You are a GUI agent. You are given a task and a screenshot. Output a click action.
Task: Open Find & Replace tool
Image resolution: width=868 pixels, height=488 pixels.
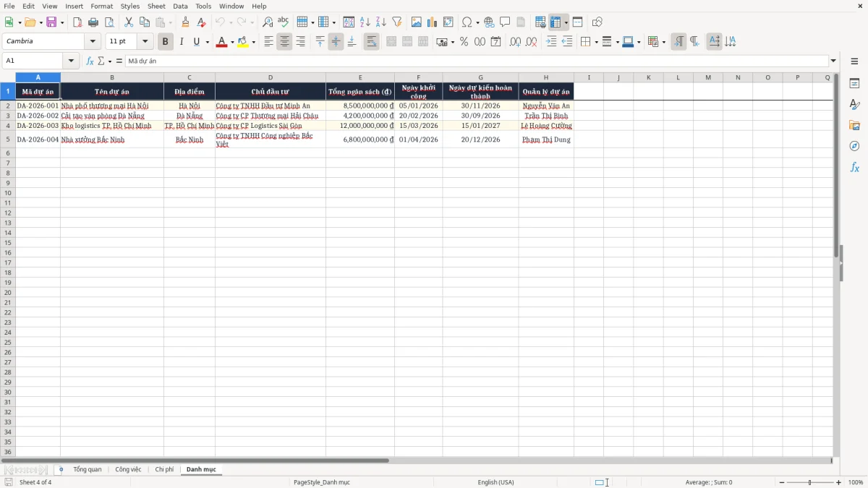coord(268,22)
